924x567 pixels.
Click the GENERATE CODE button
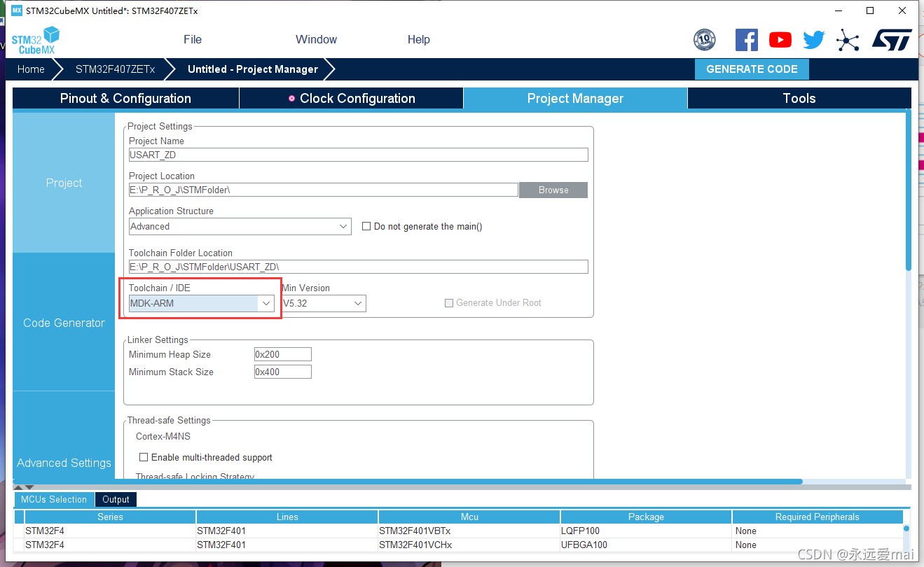(752, 69)
